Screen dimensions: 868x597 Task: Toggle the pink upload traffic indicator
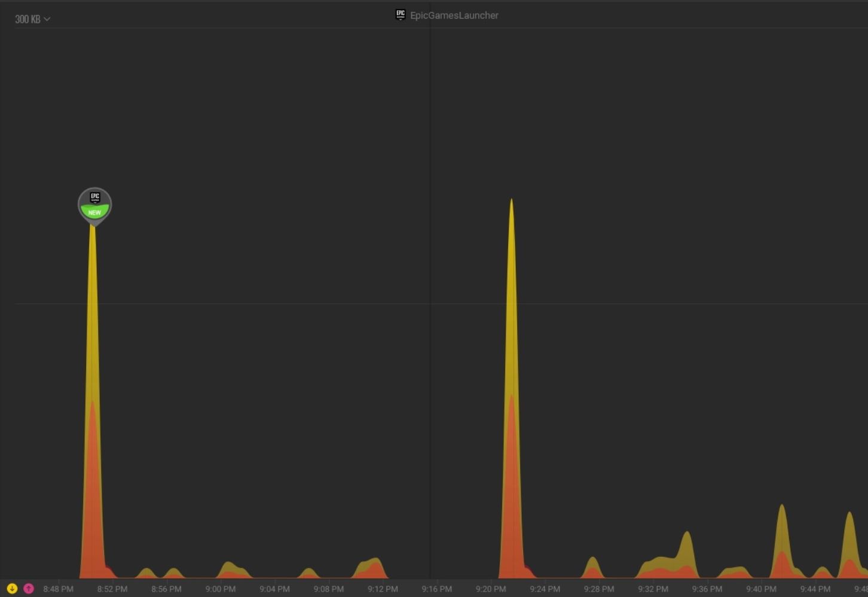click(29, 589)
